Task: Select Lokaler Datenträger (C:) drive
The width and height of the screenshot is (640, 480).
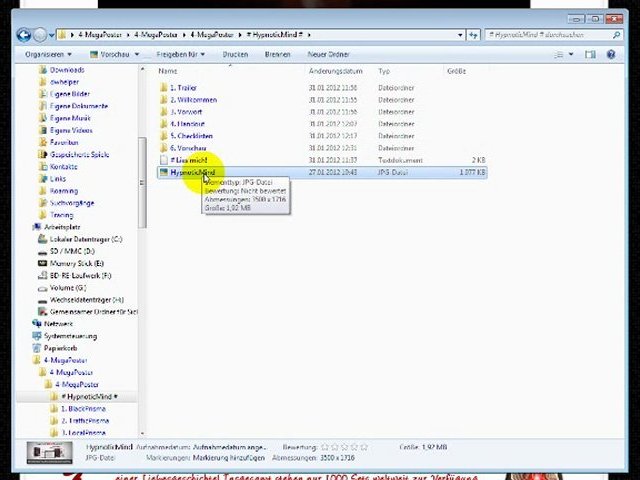Action: click(x=42, y=239)
